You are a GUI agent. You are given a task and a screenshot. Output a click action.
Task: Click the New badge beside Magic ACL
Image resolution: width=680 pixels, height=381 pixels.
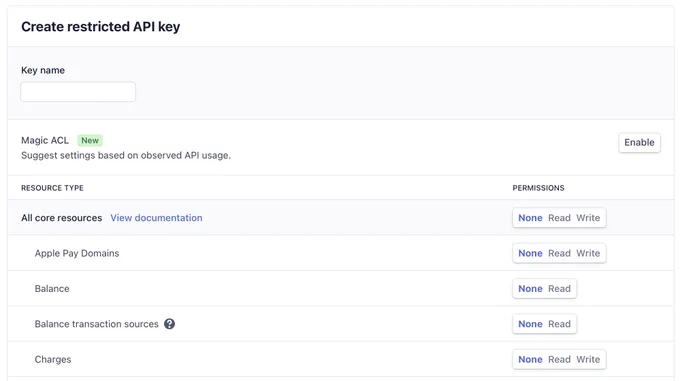click(x=90, y=140)
